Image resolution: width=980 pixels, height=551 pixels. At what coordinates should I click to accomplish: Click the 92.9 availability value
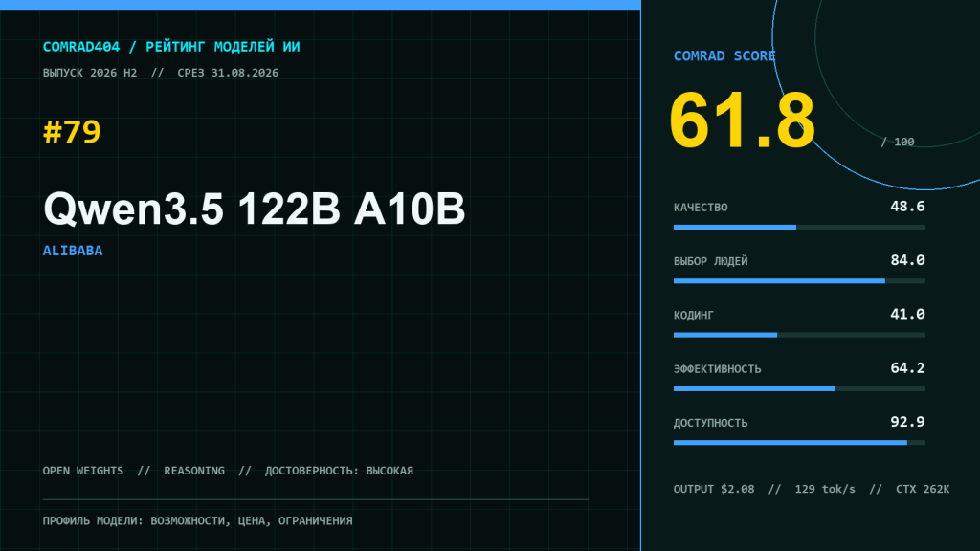(907, 422)
